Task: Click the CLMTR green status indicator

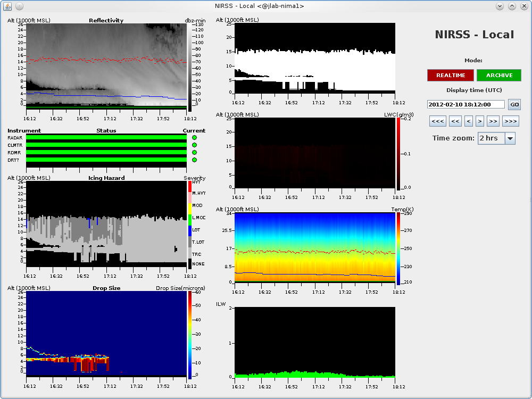Action: (x=194, y=145)
